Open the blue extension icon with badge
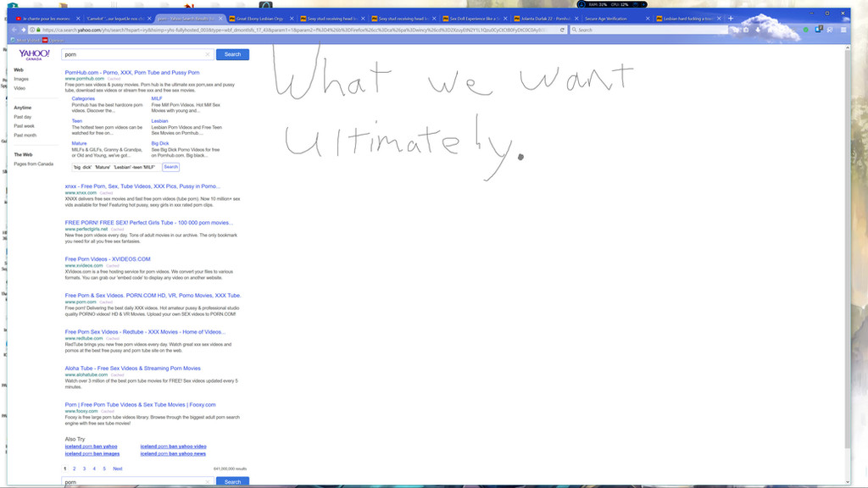This screenshot has height=488, width=868. (818, 30)
